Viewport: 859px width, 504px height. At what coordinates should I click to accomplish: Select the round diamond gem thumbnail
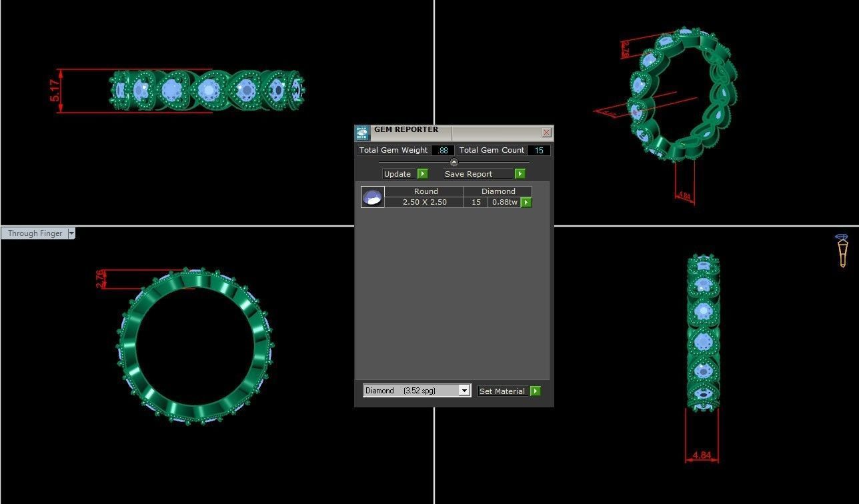pos(373,197)
